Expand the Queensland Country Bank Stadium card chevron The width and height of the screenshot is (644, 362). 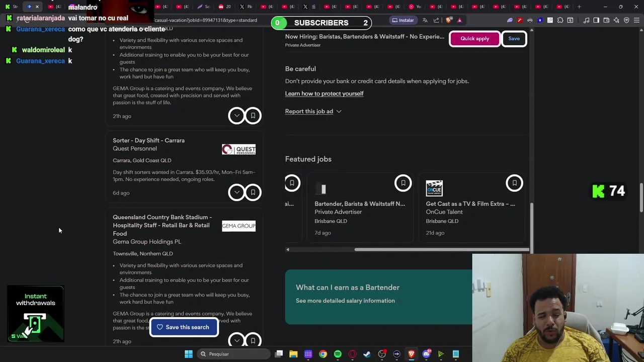[236, 340]
